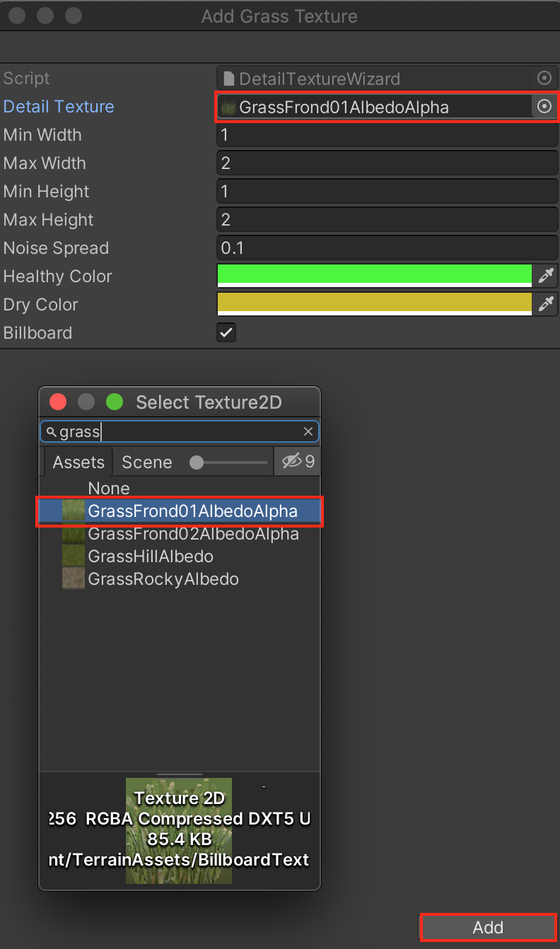The width and height of the screenshot is (560, 949).
Task: Select GrassRockyAlbedo texture entry
Action: point(163,579)
